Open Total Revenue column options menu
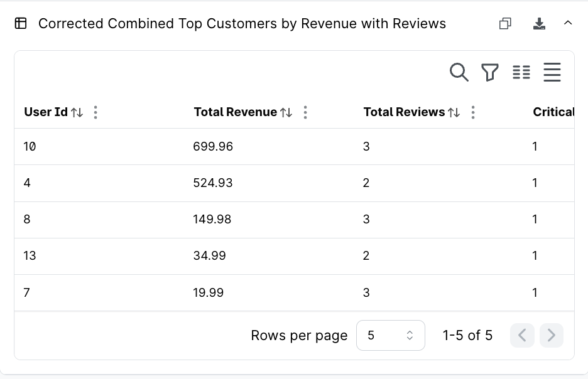The image size is (588, 379). 305,112
